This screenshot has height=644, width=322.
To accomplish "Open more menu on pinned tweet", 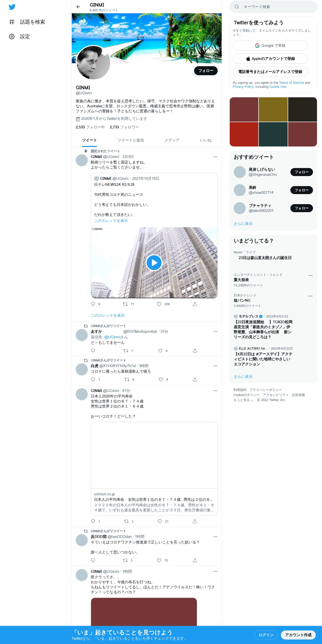I will click(215, 157).
